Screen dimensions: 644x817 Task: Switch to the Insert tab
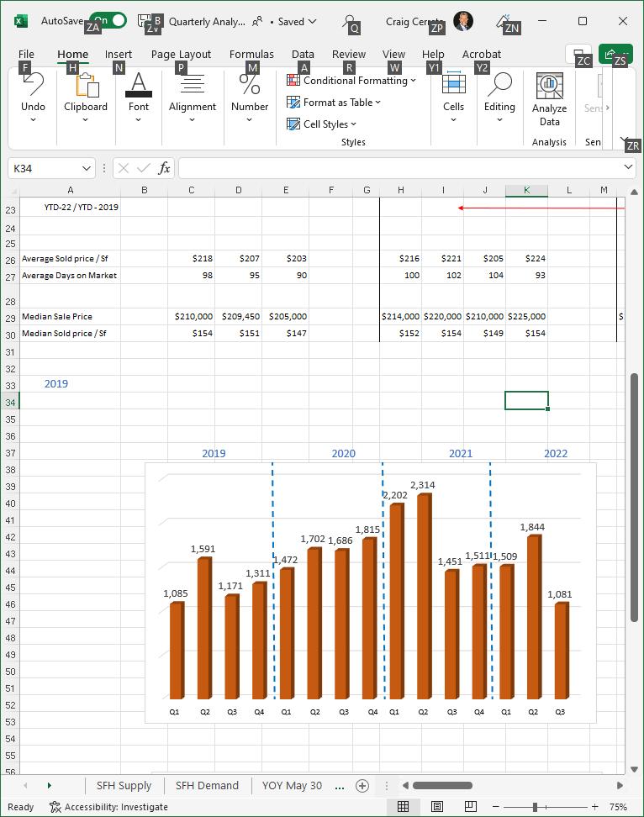click(x=119, y=54)
